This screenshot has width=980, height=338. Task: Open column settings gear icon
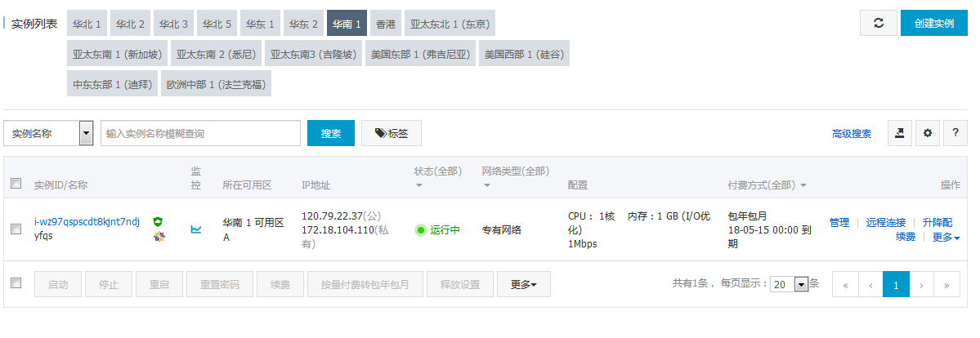[928, 133]
